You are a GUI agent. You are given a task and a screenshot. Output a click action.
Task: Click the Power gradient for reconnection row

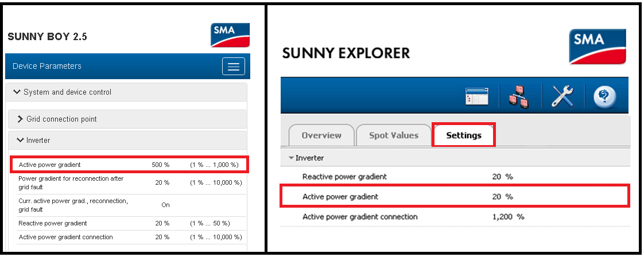tap(129, 182)
